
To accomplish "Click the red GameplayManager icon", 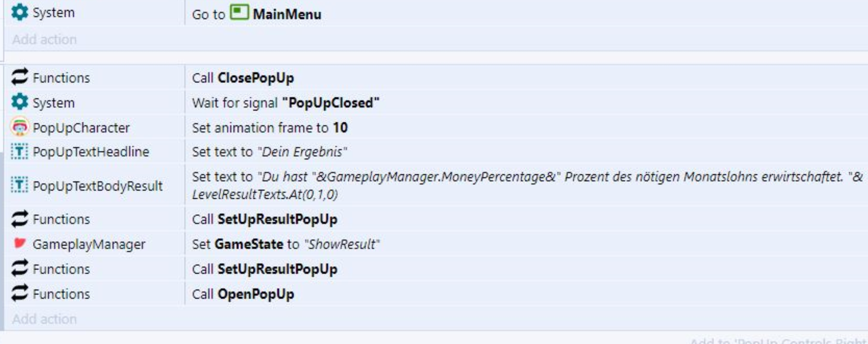I will click(19, 243).
